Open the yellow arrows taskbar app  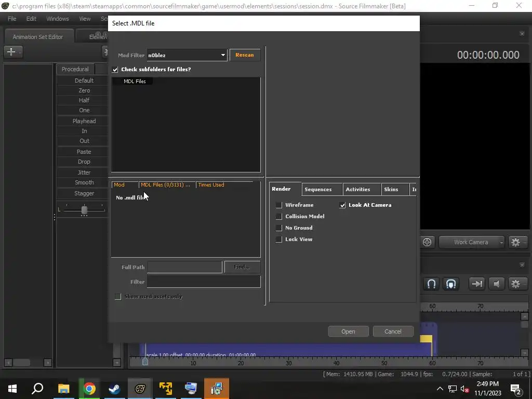[x=166, y=389]
